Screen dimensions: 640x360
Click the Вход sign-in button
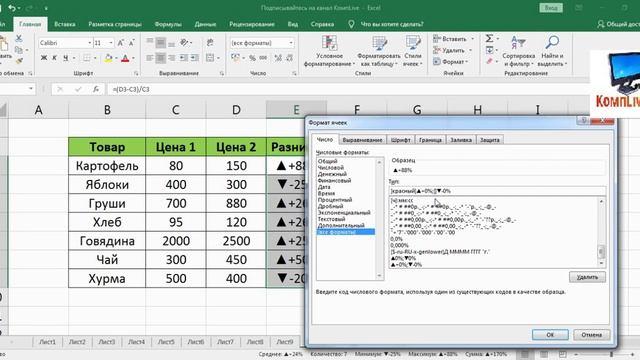click(x=551, y=8)
